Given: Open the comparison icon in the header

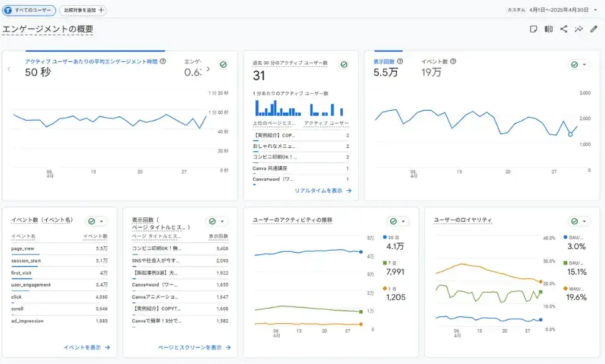Looking at the screenshot, I should click(548, 29).
